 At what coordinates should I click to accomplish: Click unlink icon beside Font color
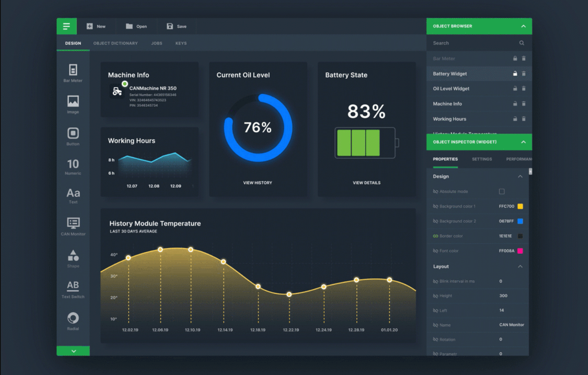pyautogui.click(x=435, y=251)
